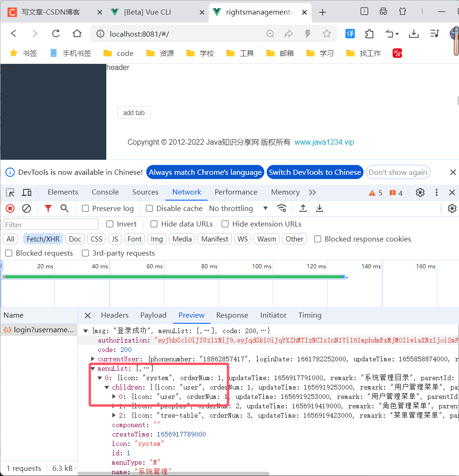
Task: Open www.java1234.vip link
Action: pyautogui.click(x=324, y=142)
